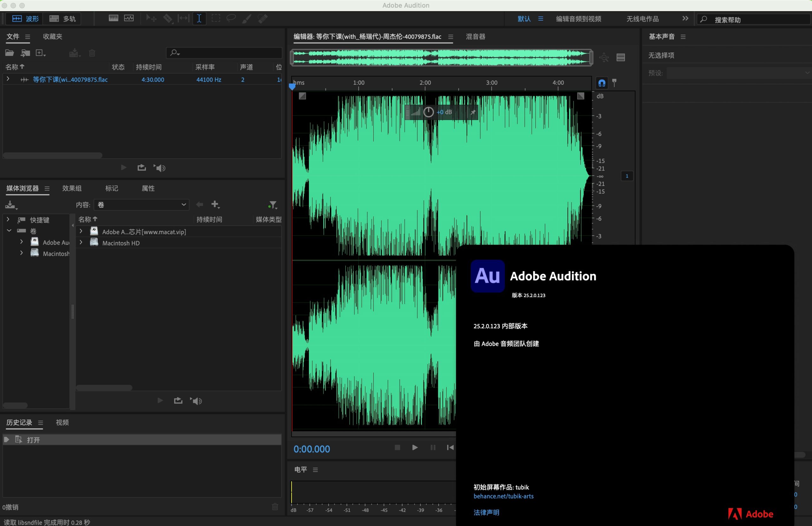Open the 预设 preset dropdown
The height and width of the screenshot is (526, 812).
tap(734, 73)
